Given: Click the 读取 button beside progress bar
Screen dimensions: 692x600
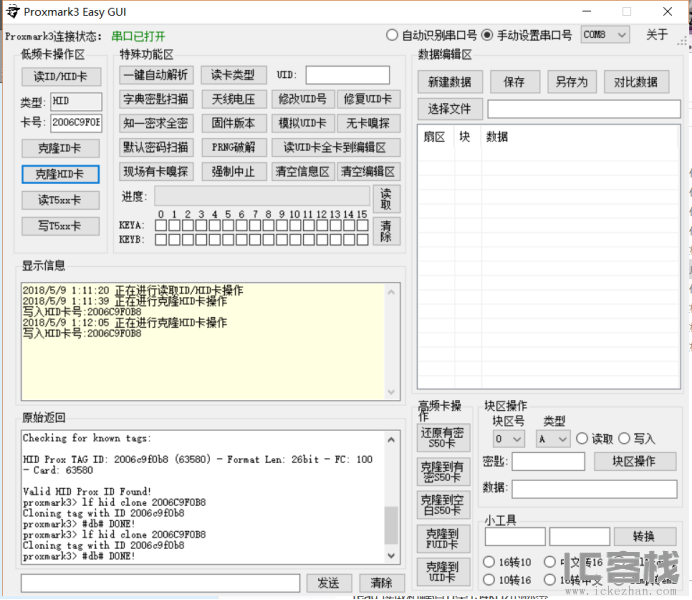Looking at the screenshot, I should pyautogui.click(x=386, y=199).
